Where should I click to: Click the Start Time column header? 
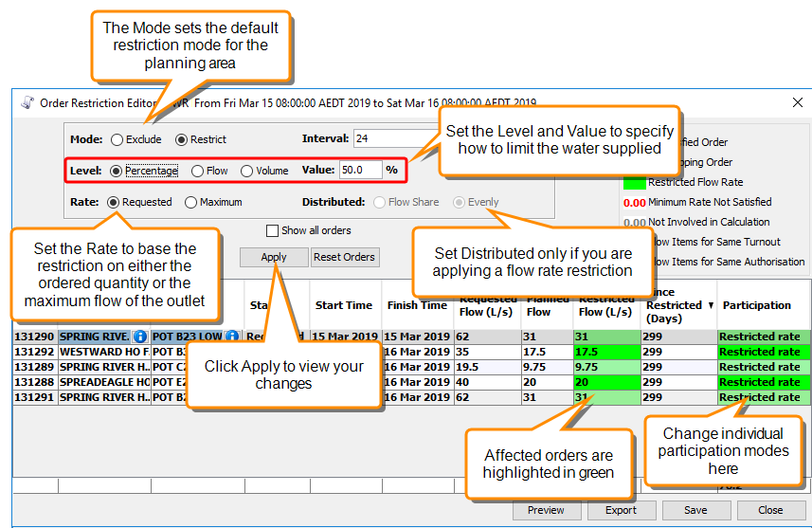pos(343,305)
